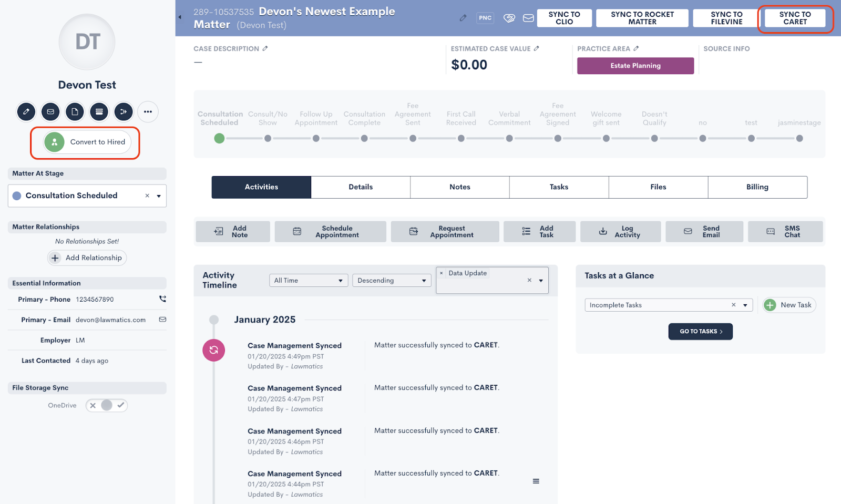Image resolution: width=841 pixels, height=504 pixels.
Task: Click plus icon beside Add Relationship
Action: tap(55, 258)
